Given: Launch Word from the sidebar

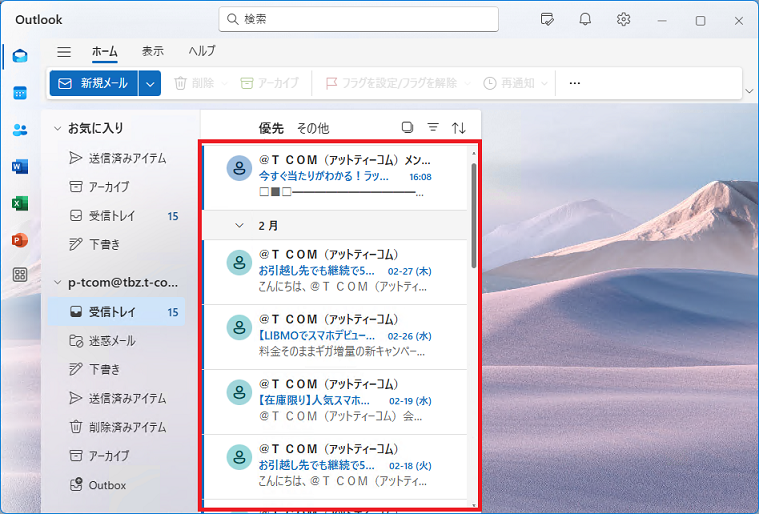Looking at the screenshot, I should 20,167.
